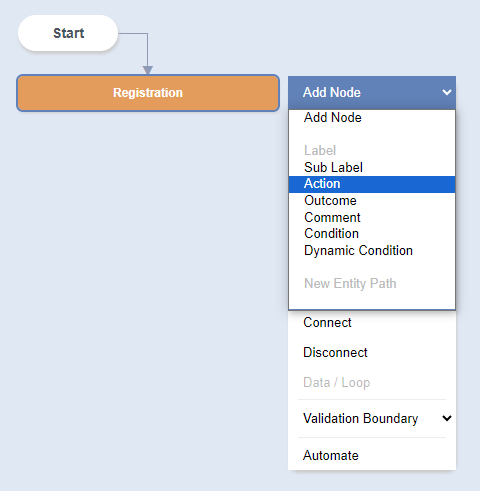Open the Add Node dropdown header
The height and width of the screenshot is (491, 480).
[372, 92]
